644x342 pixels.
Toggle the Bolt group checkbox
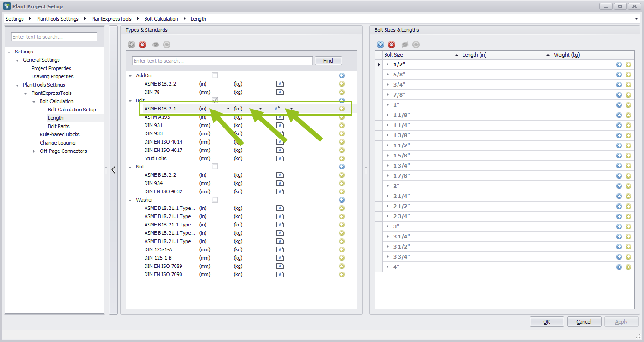click(215, 100)
